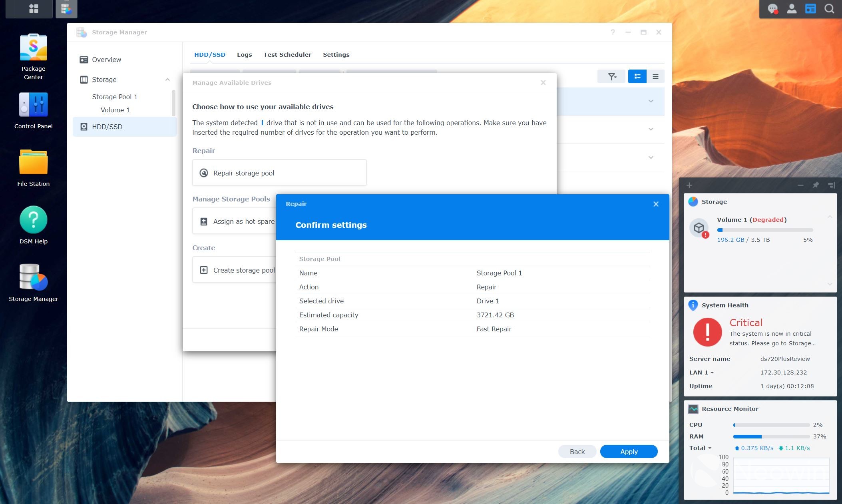Click the Volume 1 usage progress bar
Viewport: 842px width, 504px height.
coord(764,230)
